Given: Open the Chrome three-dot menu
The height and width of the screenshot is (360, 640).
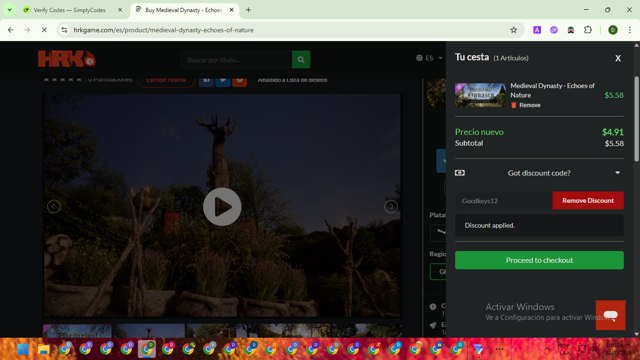Looking at the screenshot, I should [630, 30].
